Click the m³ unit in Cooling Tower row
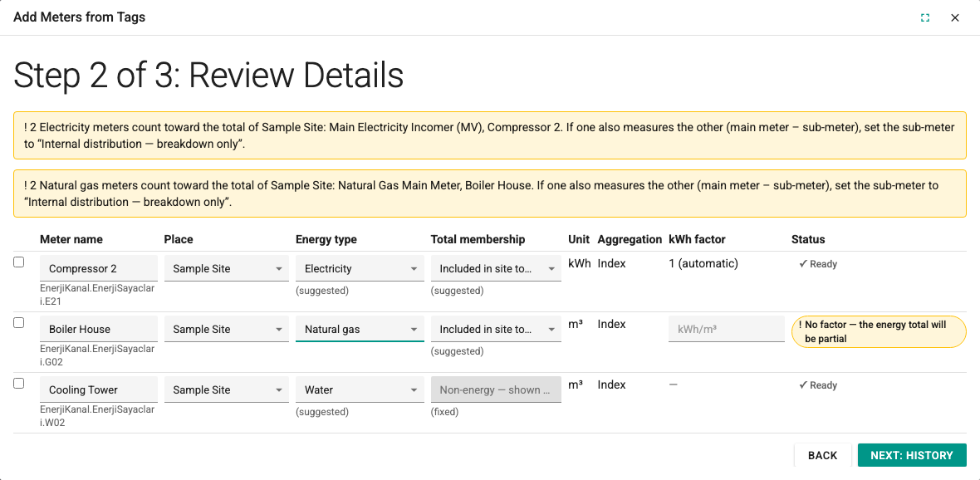 (x=576, y=385)
